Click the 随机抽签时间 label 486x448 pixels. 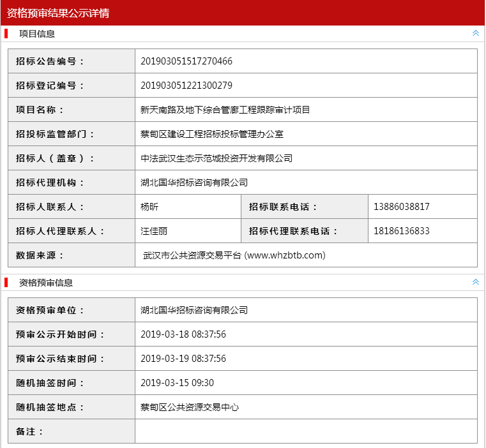[x=50, y=383]
